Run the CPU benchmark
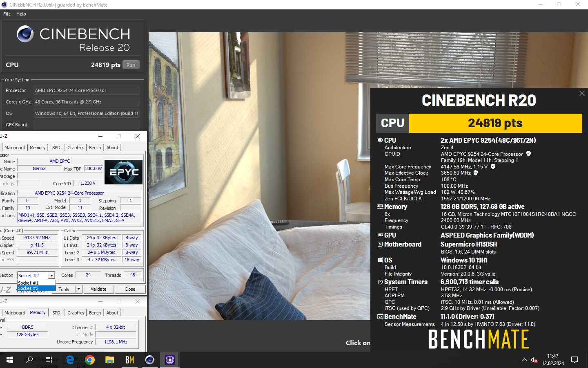 131,65
